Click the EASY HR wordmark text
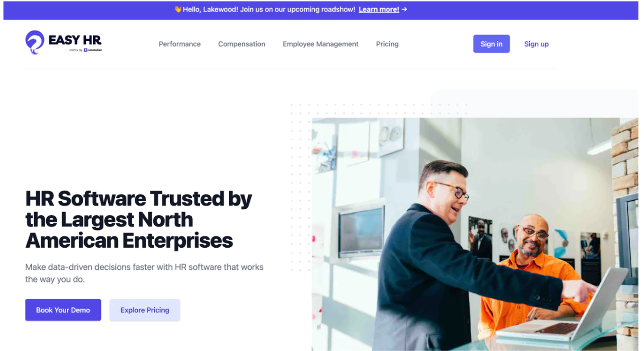The height and width of the screenshot is (351, 644). [75, 39]
